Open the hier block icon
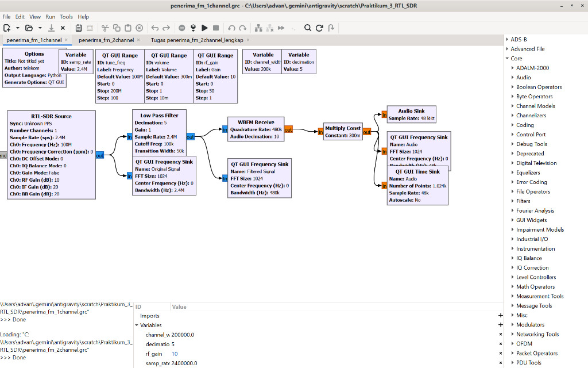This screenshot has width=588, height=368. 331,28
